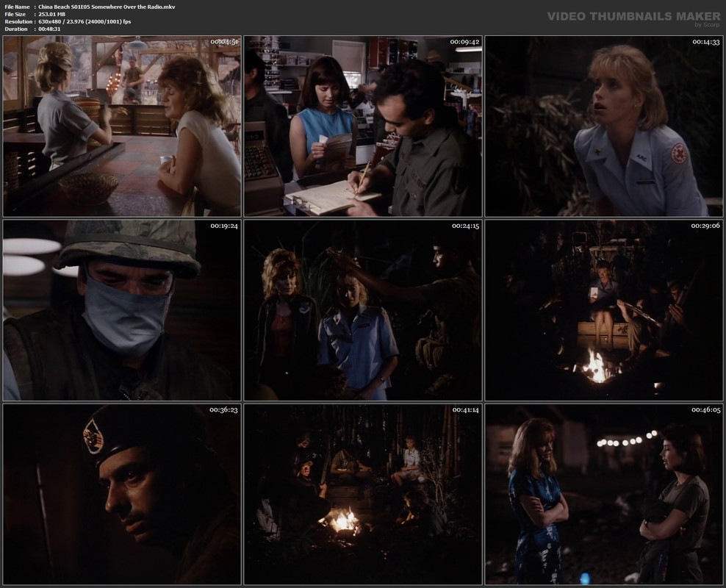Select the thumbnail timestamped 00:09:42
Screen dimensions: 726x588
click(x=363, y=126)
